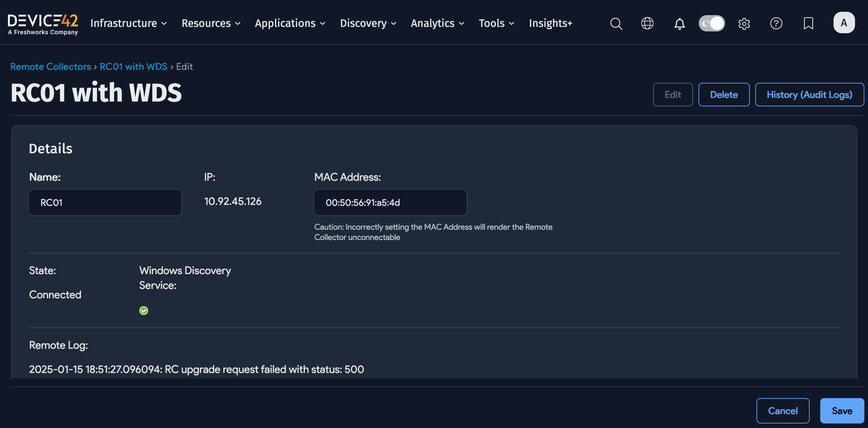This screenshot has height=428, width=868.
Task: Click the MAC Address input field
Action: coord(390,203)
